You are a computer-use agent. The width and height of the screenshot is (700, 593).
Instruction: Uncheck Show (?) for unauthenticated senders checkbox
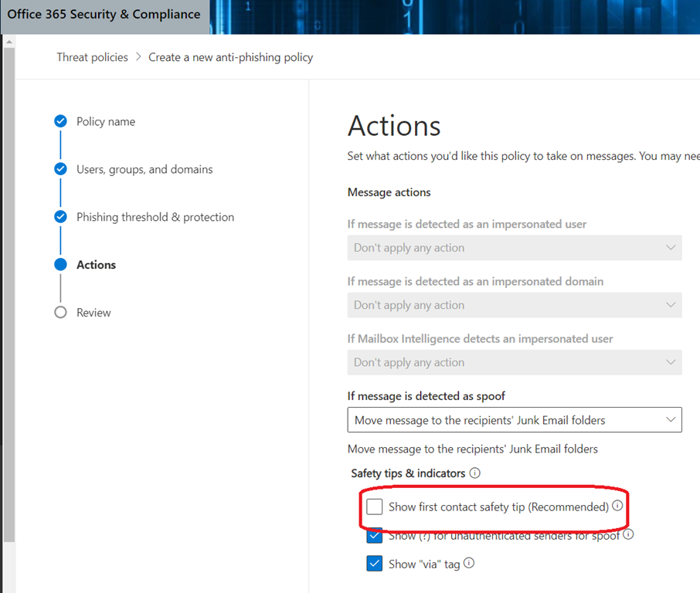(375, 535)
